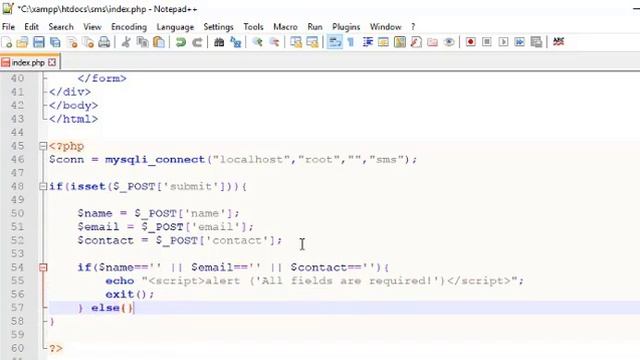Screen dimensions: 640x360
Task: Toggle Word wrap in the toolbar
Action: point(335,42)
